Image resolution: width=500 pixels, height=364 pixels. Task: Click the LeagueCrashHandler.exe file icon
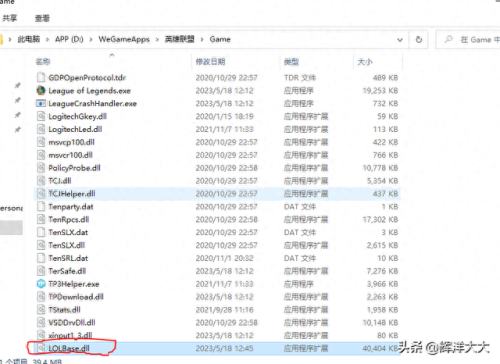click(41, 103)
